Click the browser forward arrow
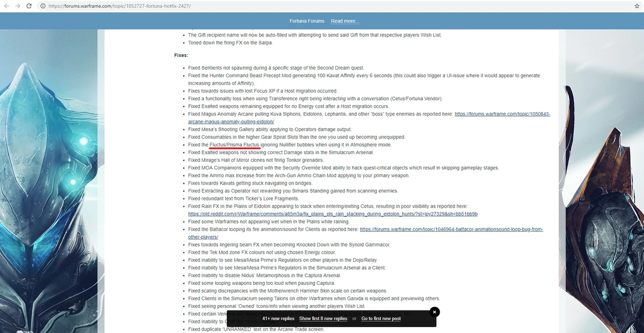 (18, 6)
